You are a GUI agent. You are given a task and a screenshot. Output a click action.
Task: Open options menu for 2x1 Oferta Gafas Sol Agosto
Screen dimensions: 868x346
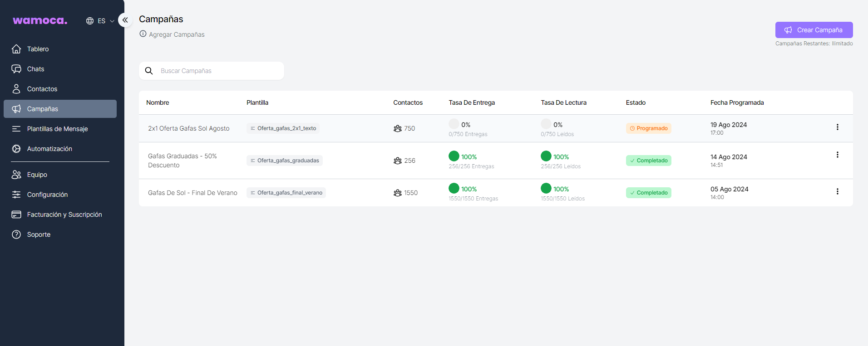pos(837,127)
